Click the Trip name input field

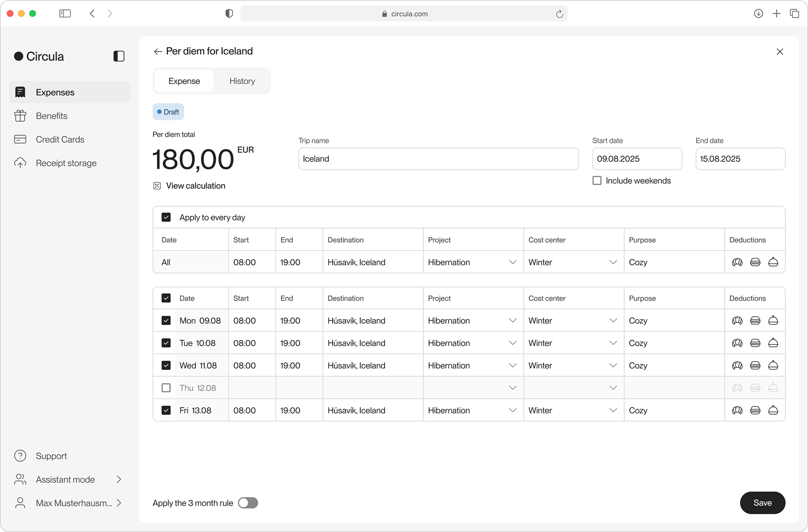pos(439,159)
